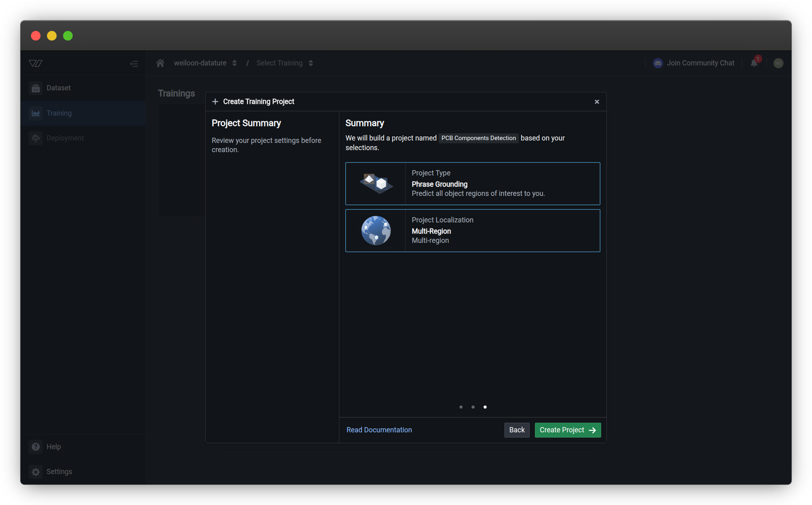The width and height of the screenshot is (812, 505).
Task: Click the user avatar icon
Action: click(x=778, y=63)
